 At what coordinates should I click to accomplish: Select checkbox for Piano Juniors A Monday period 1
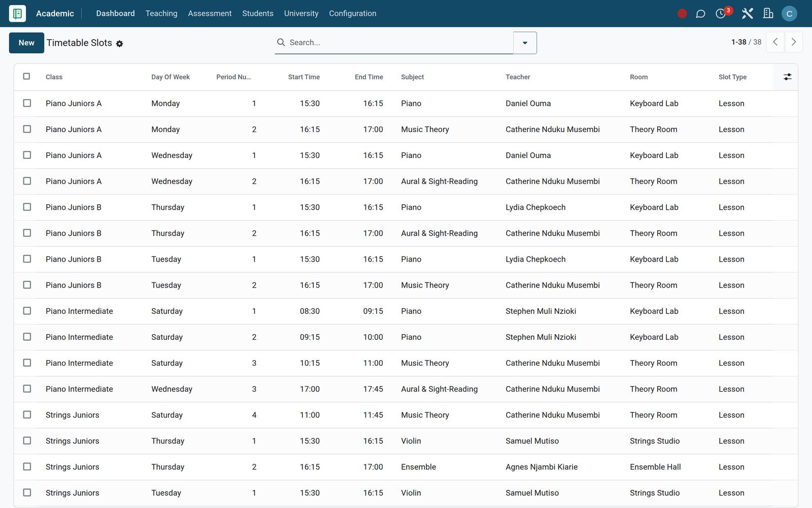coord(27,103)
